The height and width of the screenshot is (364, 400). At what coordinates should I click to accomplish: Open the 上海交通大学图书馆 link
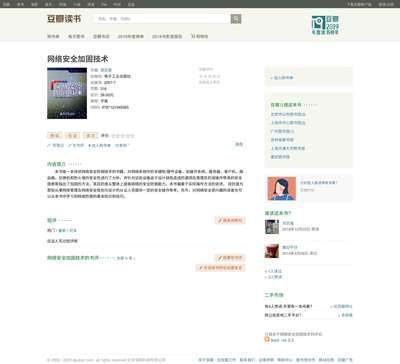[x=288, y=148]
